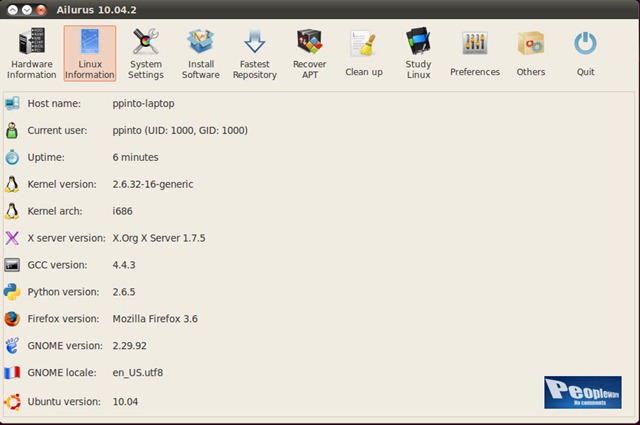Maximize the Ailurus window
The width and height of the screenshot is (640, 425).
pos(13,10)
